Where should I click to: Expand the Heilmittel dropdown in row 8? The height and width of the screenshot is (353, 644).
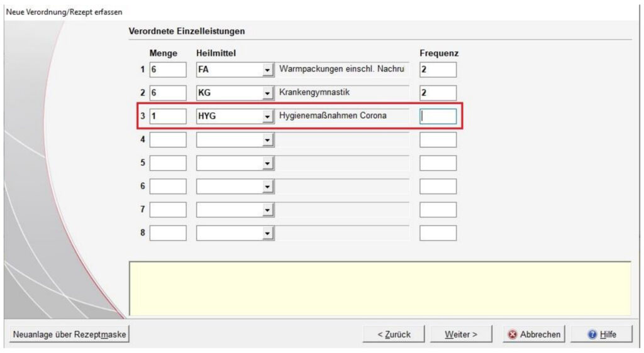(268, 233)
